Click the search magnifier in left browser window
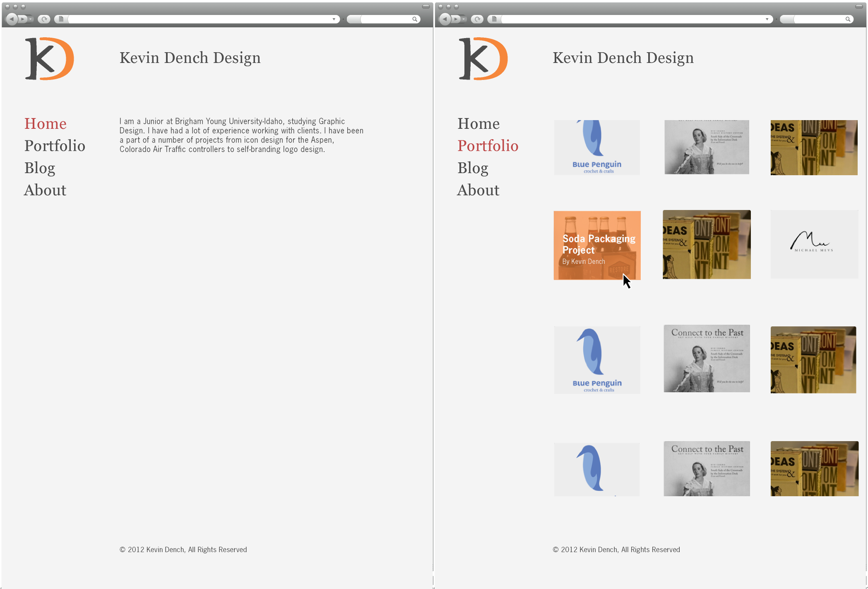Image resolution: width=868 pixels, height=589 pixels. click(x=414, y=19)
